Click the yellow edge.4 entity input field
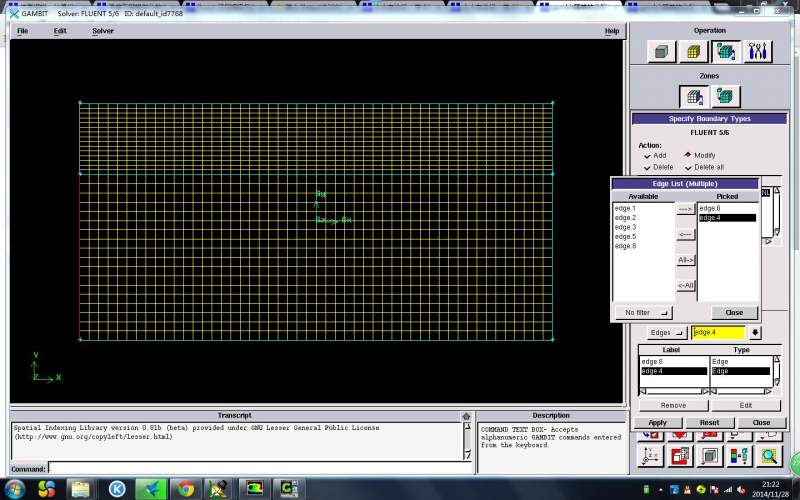Screen dimensions: 800x500 tap(718, 333)
